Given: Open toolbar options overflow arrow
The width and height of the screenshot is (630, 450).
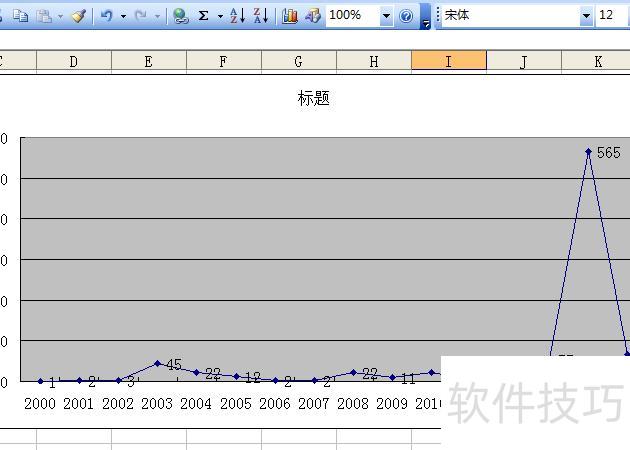Looking at the screenshot, I should [425, 16].
